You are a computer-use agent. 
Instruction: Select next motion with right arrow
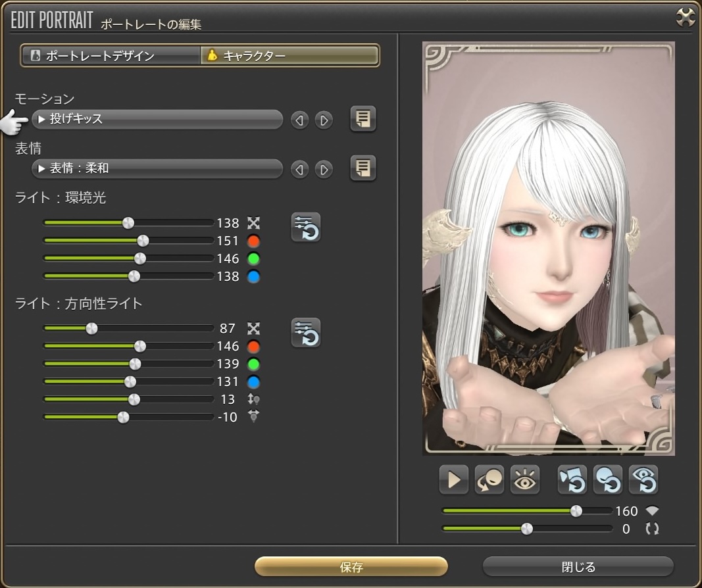(x=323, y=120)
